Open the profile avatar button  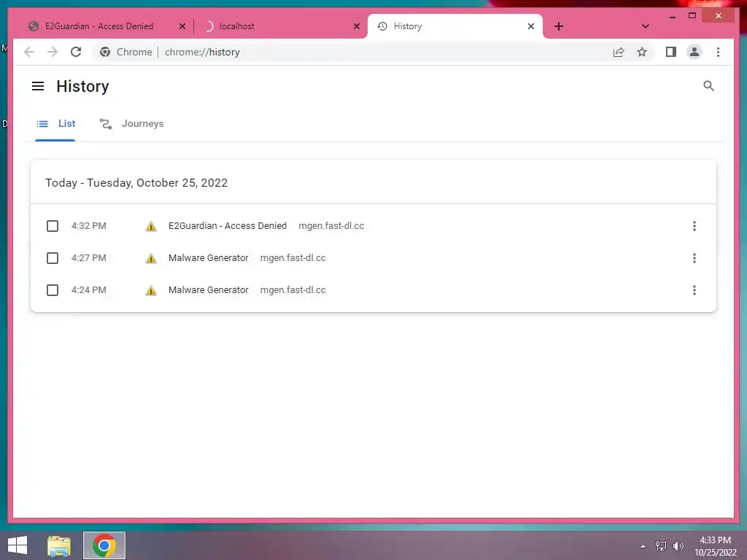coord(694,52)
